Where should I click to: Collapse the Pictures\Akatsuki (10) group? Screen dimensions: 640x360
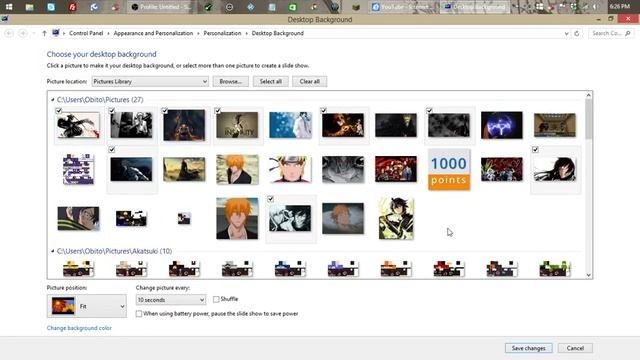pos(53,251)
